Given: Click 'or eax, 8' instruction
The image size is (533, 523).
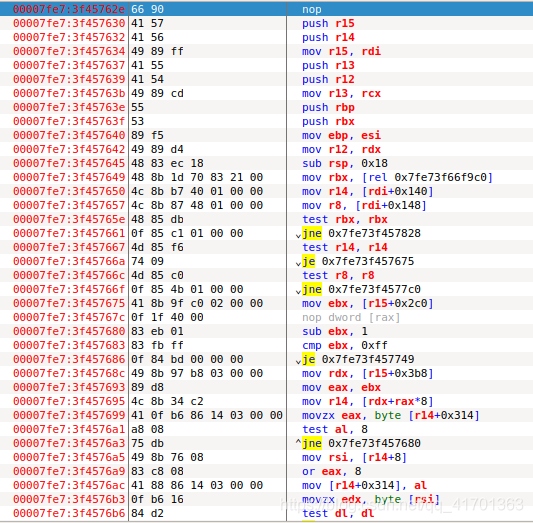Looking at the screenshot, I should pyautogui.click(x=332, y=471).
